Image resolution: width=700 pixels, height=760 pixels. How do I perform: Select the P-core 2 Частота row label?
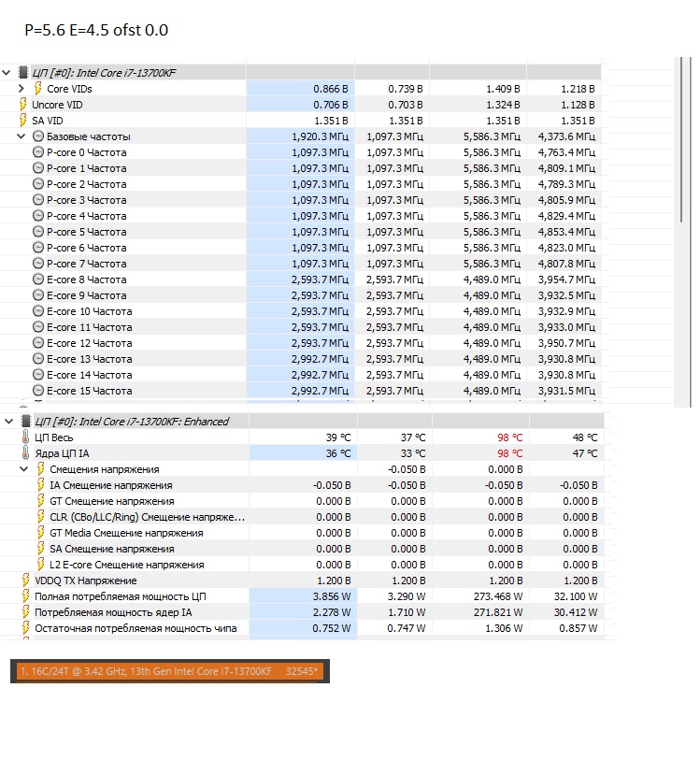(87, 184)
